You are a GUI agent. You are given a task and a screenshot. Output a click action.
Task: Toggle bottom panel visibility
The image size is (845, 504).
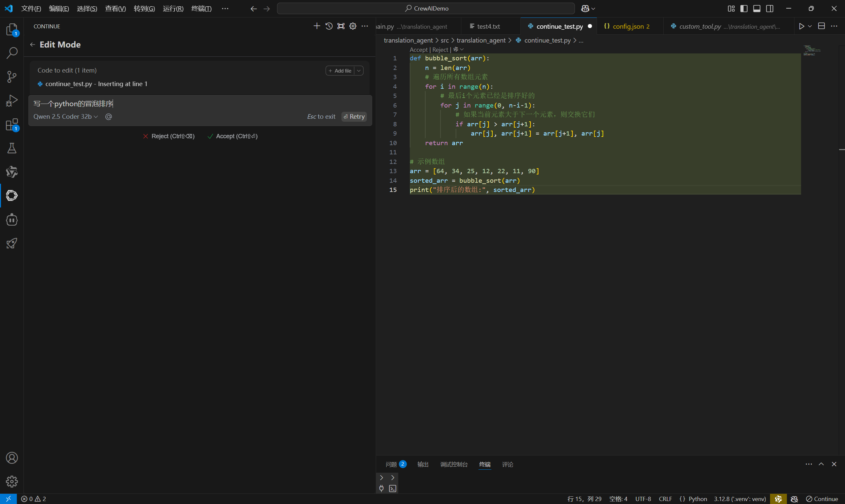(x=757, y=9)
